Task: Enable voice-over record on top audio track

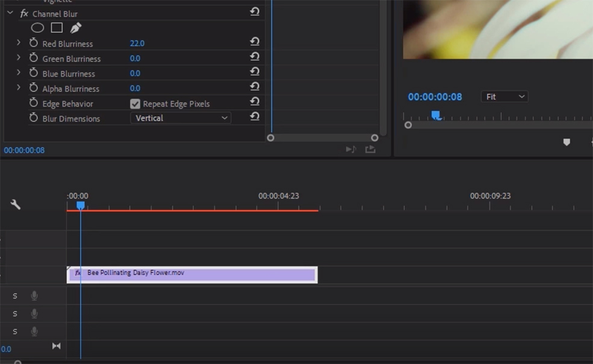Action: (x=34, y=295)
